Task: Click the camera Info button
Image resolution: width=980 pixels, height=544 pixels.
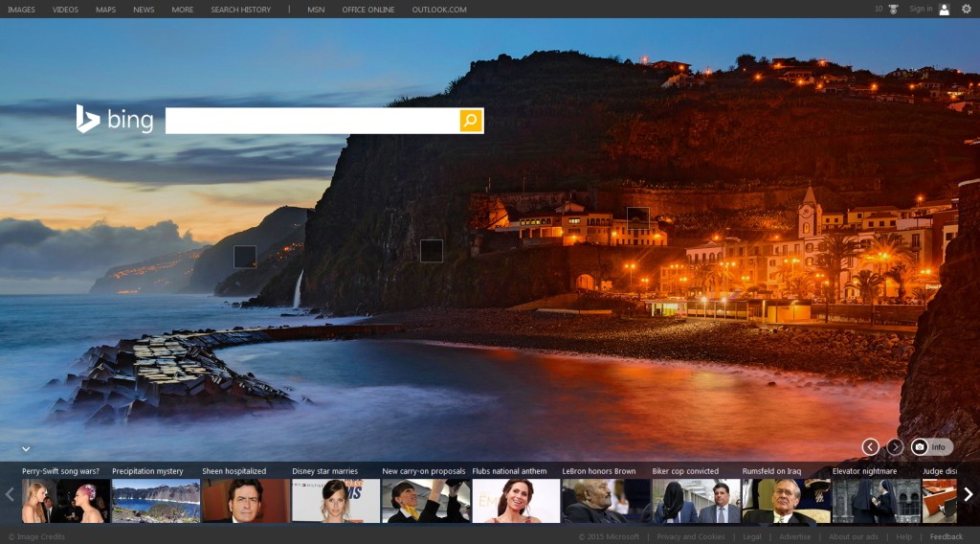Action: [931, 446]
